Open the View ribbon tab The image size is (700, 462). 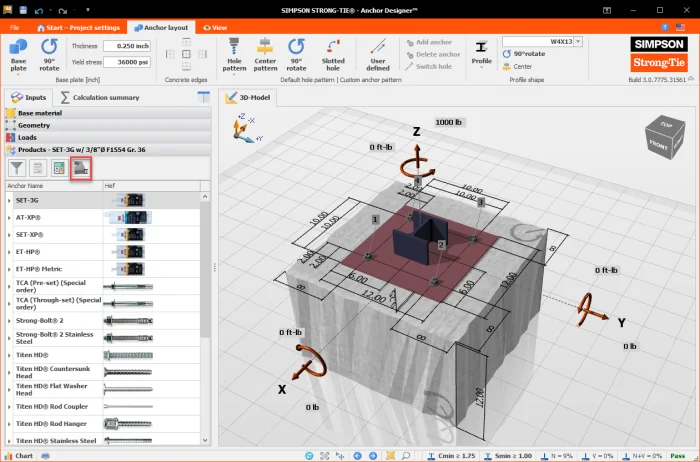tap(215, 28)
